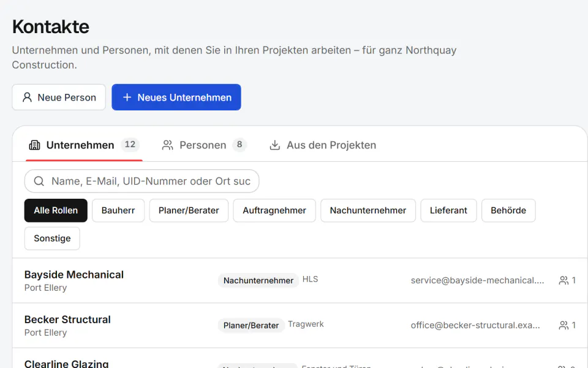Filter companies by Lieferant role
Image resolution: width=588 pixels, height=368 pixels.
(448, 210)
